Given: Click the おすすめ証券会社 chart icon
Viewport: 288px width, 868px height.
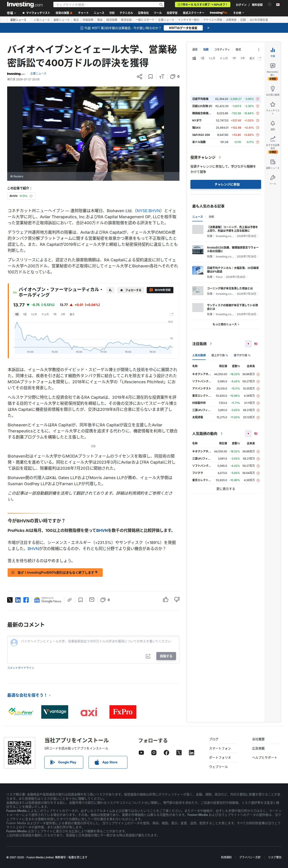Looking at the screenshot, I should [x=273, y=139].
